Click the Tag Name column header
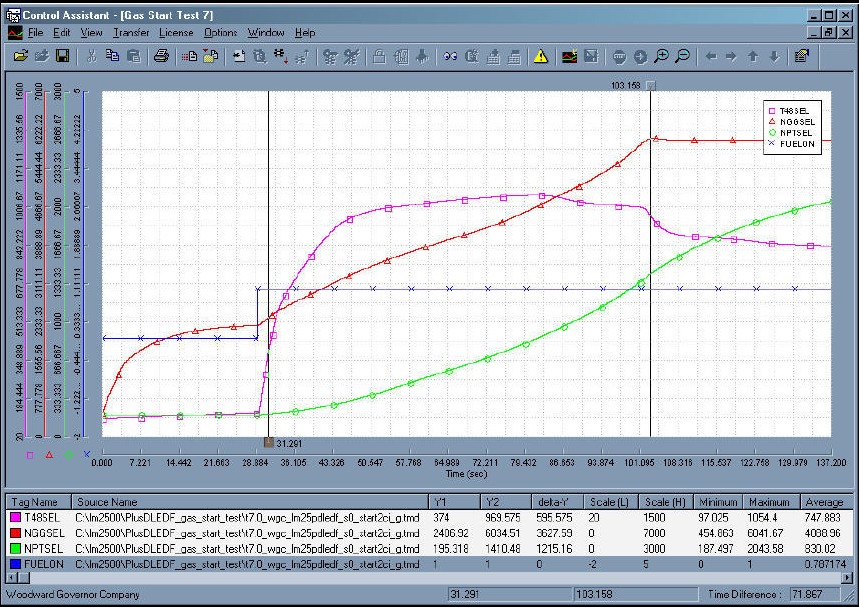 (x=38, y=502)
